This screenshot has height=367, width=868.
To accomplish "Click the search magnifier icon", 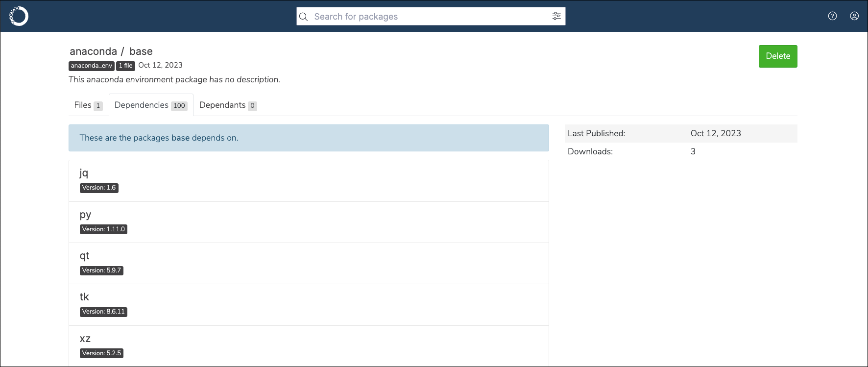I will (304, 17).
